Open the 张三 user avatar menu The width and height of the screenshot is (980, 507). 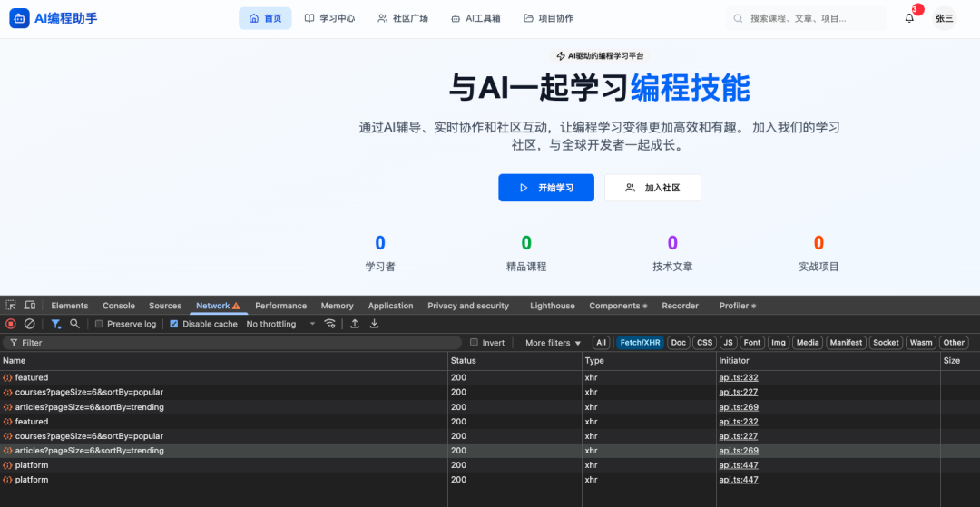(x=945, y=18)
